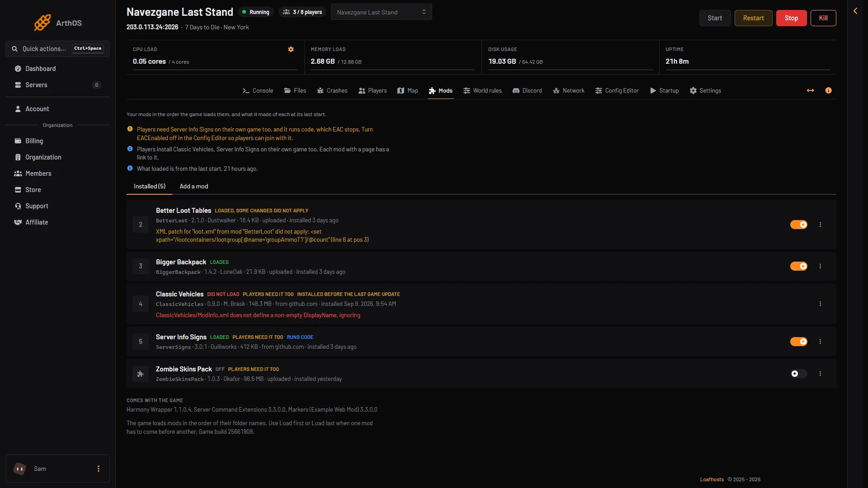Disable Better Loot Tables mod toggle

click(x=798, y=225)
